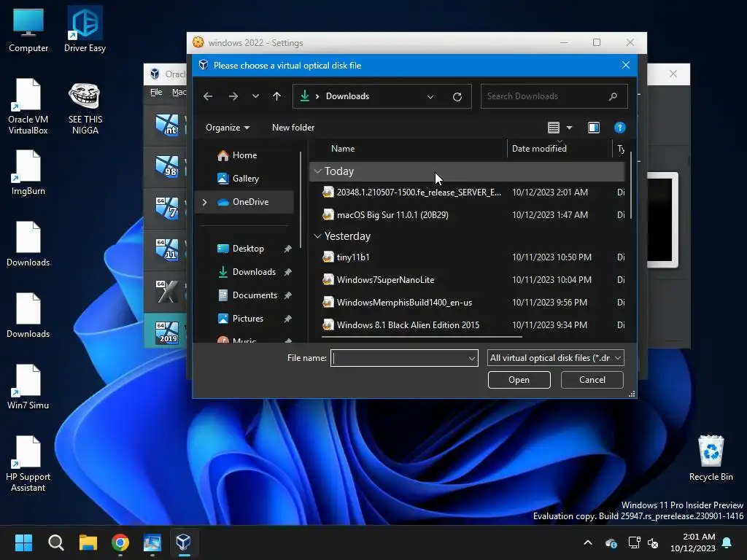
Task: Click pin icon beside Documents
Action: click(287, 295)
